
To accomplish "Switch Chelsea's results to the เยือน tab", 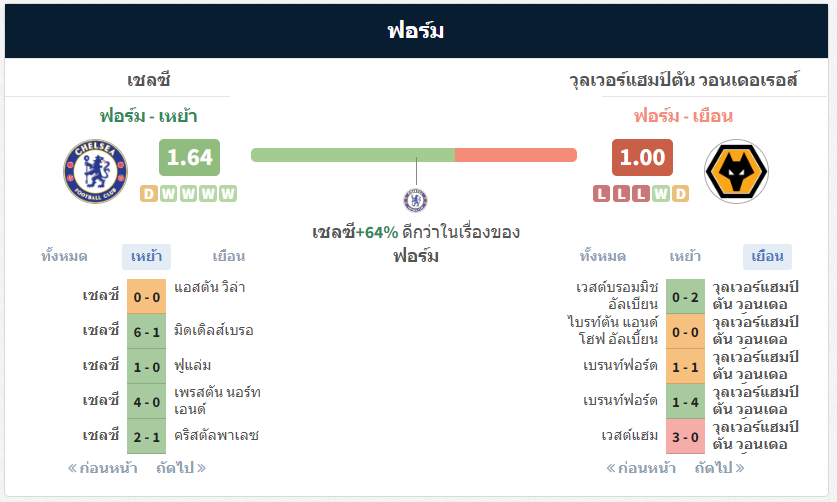I will (x=228, y=256).
